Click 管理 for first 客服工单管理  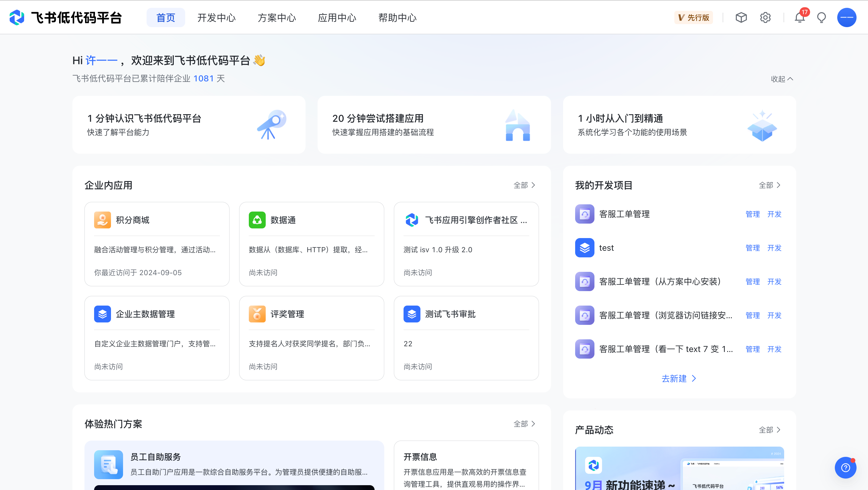tap(752, 214)
